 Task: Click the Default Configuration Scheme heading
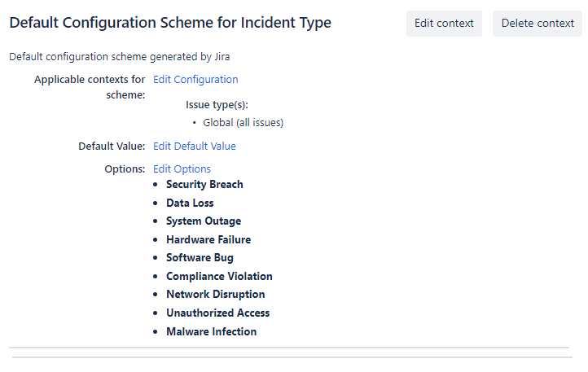point(170,23)
